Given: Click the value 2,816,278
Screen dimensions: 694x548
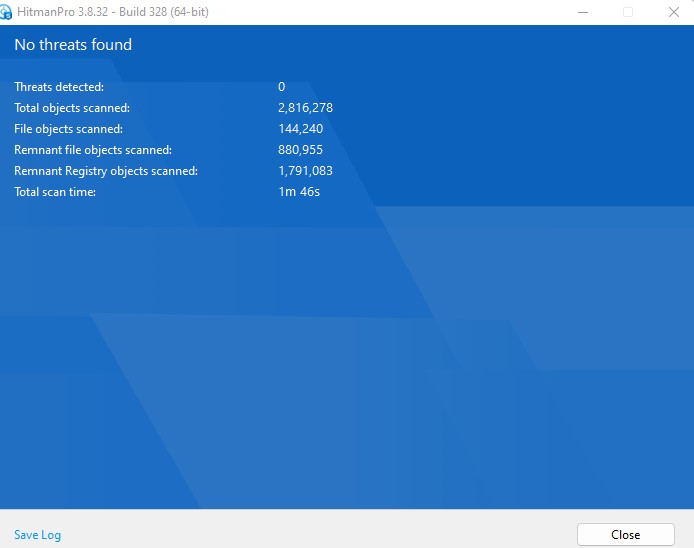Looking at the screenshot, I should (x=305, y=108).
